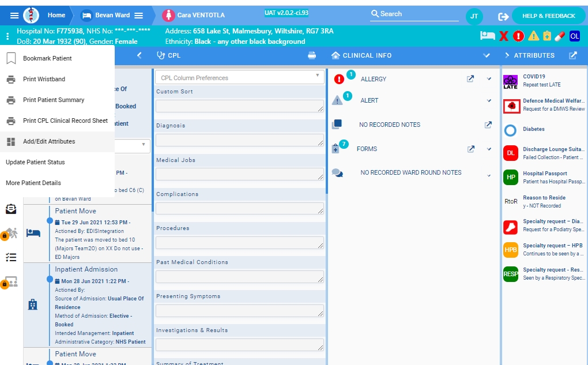
Task: Click the yellow warning triangle banner icon
Action: click(x=533, y=36)
